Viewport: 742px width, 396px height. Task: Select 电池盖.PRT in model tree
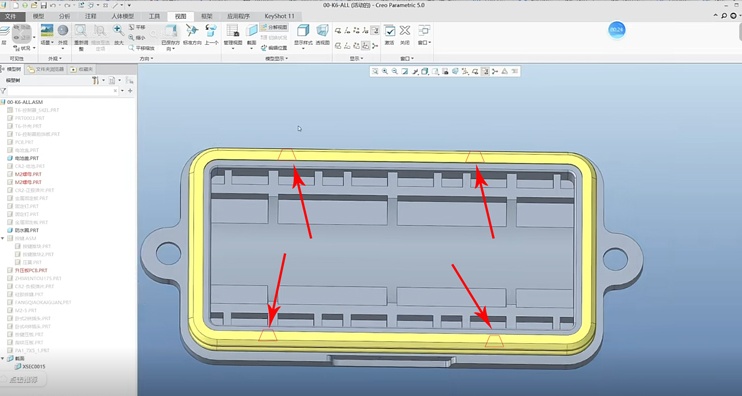(27, 158)
